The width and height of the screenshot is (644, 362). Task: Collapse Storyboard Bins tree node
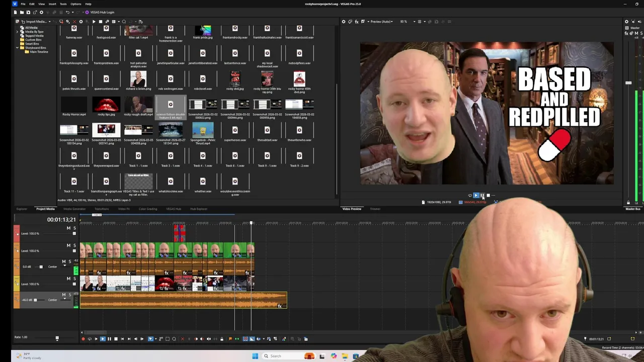[17, 48]
